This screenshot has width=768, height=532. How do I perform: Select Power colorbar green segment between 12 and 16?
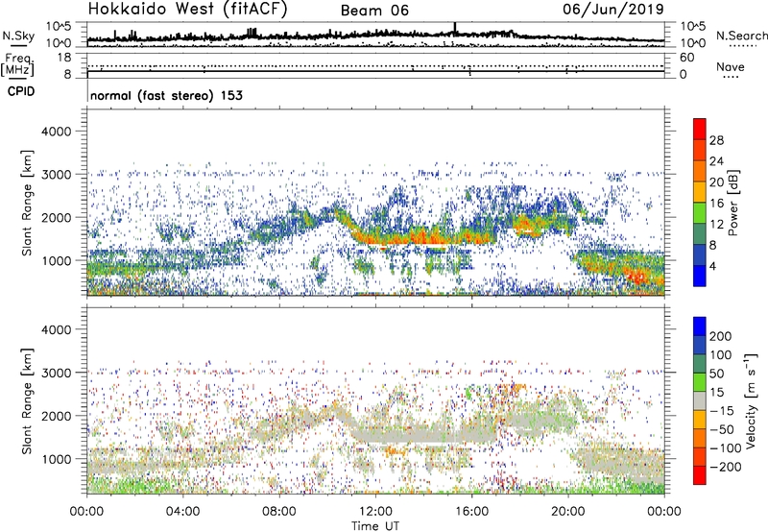point(700,213)
